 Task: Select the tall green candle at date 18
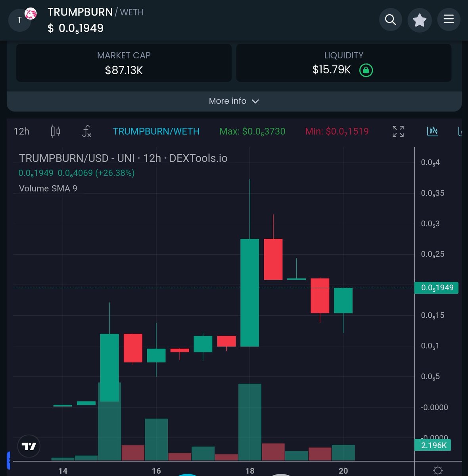tap(249, 292)
